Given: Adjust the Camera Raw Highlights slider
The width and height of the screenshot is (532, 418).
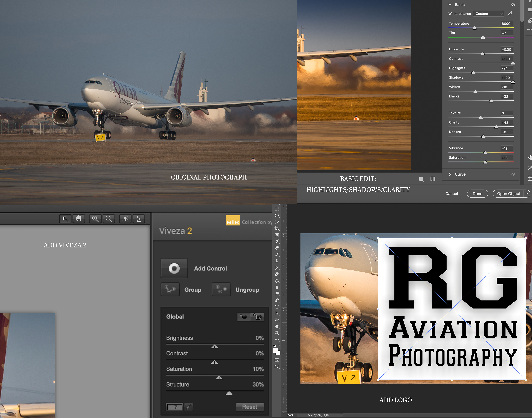Looking at the screenshot, I should pyautogui.click(x=473, y=73).
